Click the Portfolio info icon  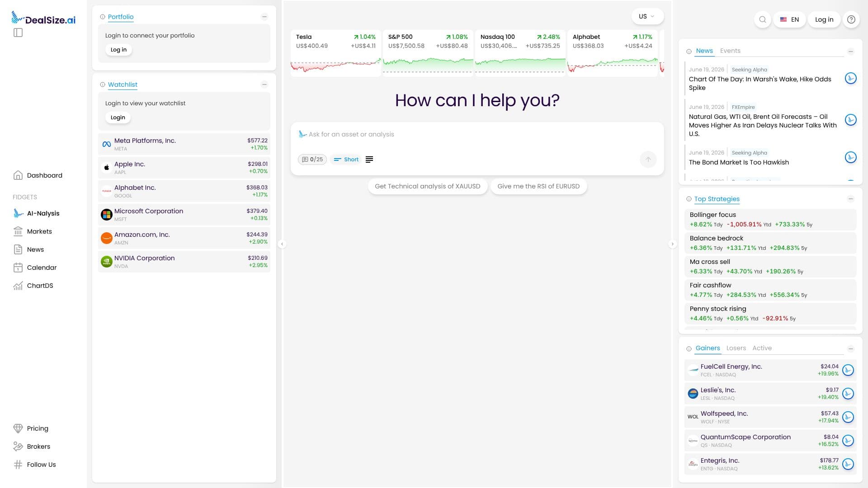[103, 17]
